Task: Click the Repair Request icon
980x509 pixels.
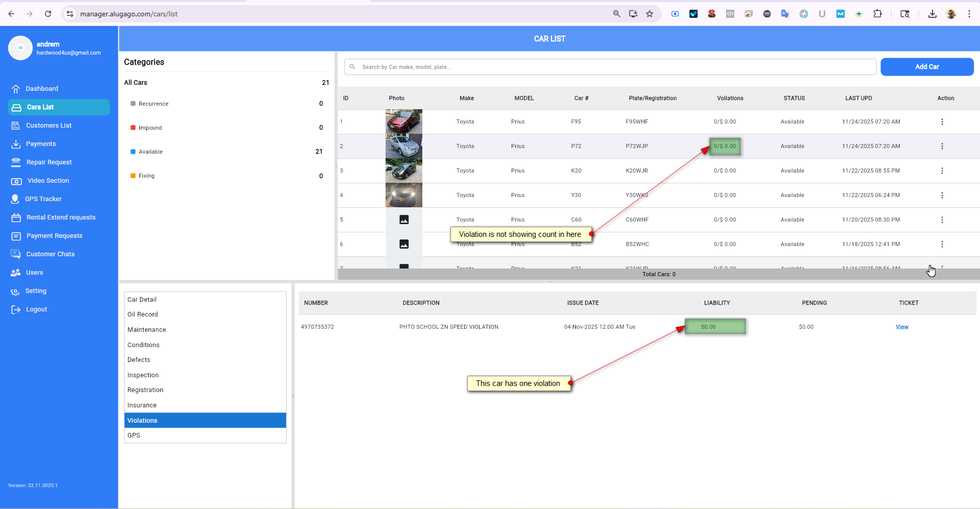Action: [x=16, y=162]
